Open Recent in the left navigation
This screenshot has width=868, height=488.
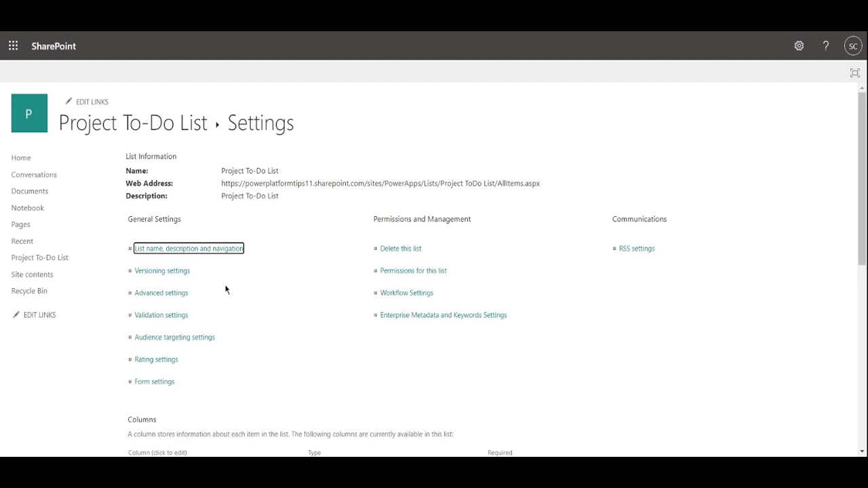[x=22, y=241]
